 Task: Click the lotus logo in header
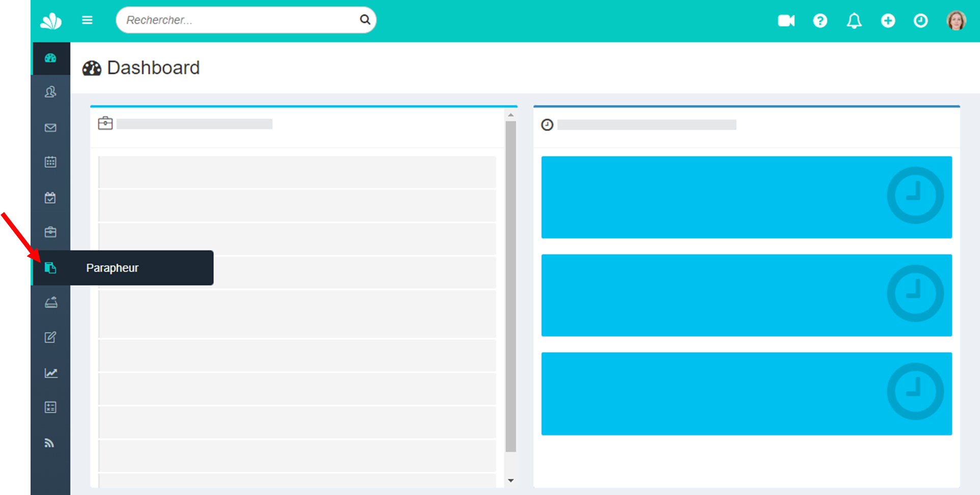coord(51,21)
